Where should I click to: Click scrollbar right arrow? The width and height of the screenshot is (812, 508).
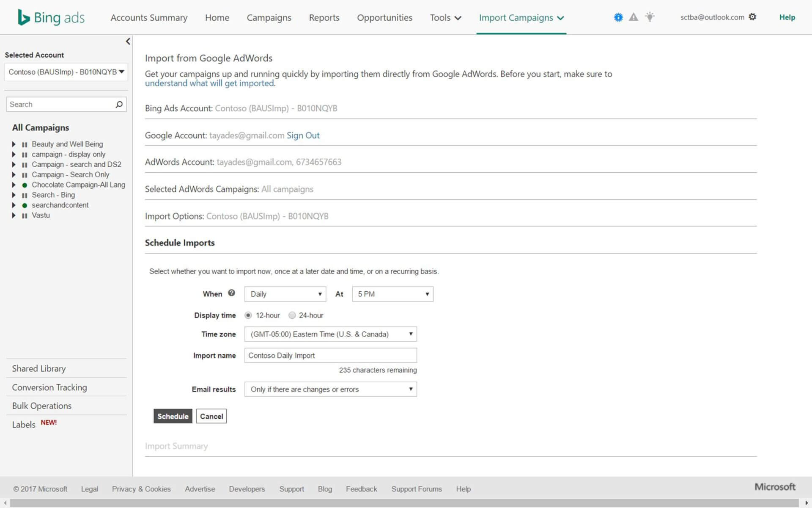click(807, 503)
